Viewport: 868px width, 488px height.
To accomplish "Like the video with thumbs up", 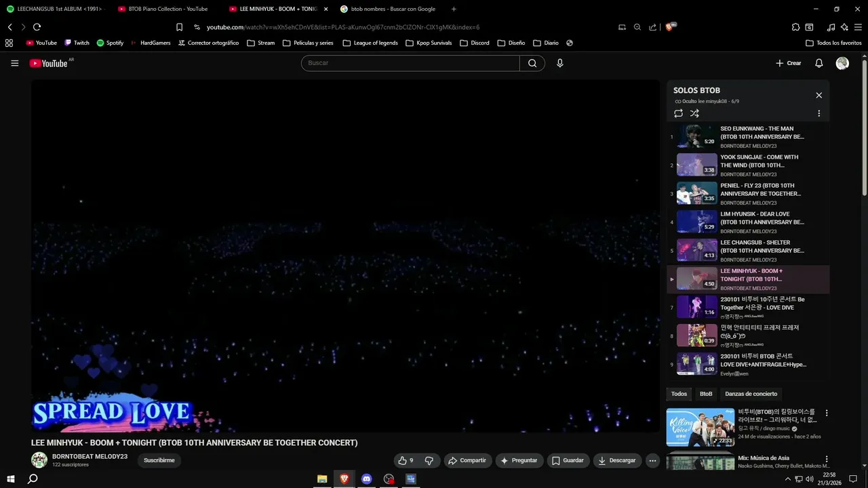I will tap(406, 460).
